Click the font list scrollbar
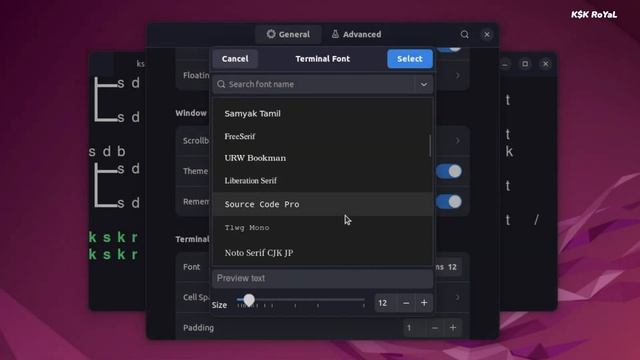 [430, 146]
